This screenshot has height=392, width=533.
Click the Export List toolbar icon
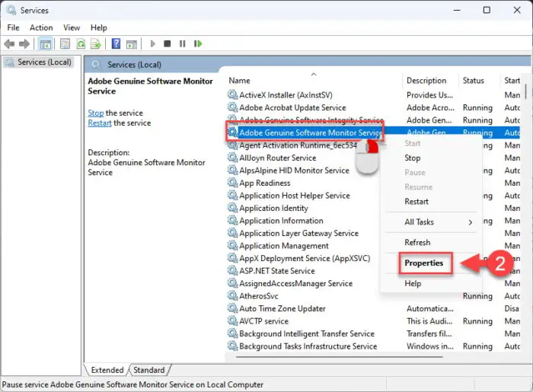(x=94, y=44)
